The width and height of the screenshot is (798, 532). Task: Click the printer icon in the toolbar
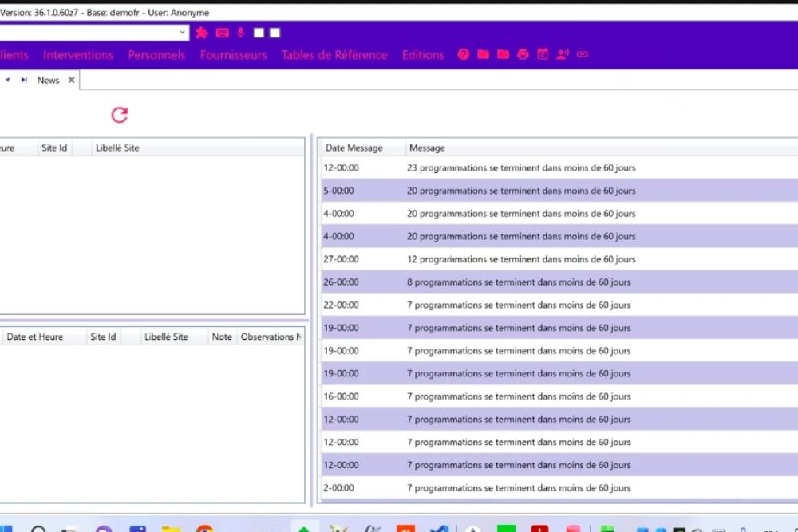point(523,54)
